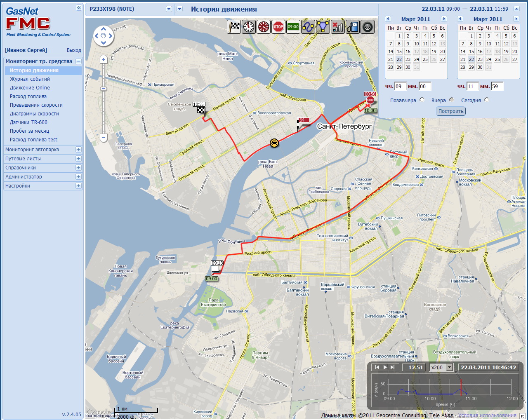Zoom in the map with plus button
This screenshot has height=420, width=528.
[104, 60]
